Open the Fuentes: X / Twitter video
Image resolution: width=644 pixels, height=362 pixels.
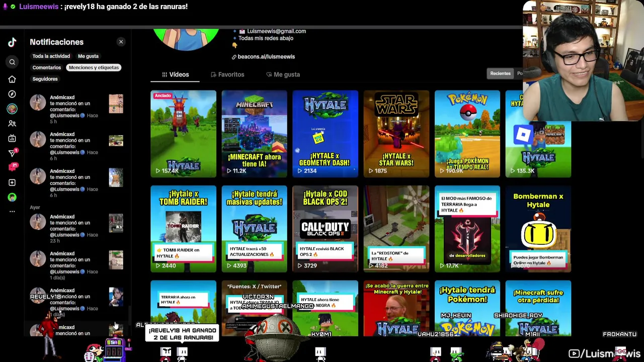click(254, 308)
